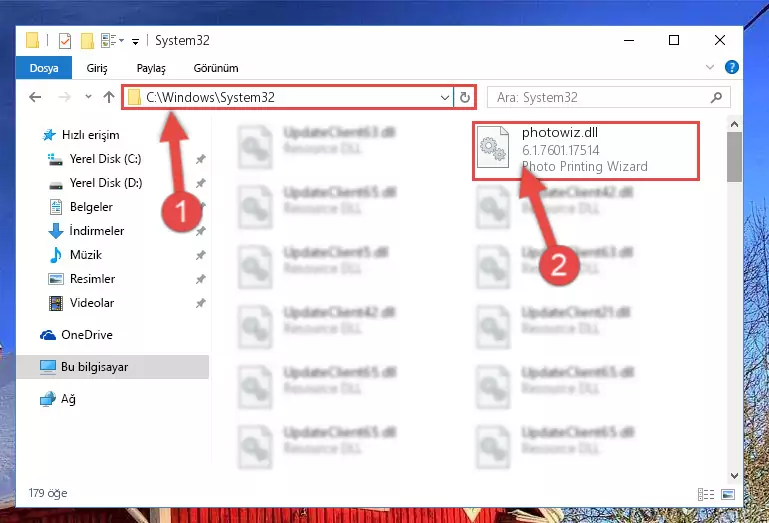Click the search magnifier icon
Viewport: 769px width, 523px height.
717,98
